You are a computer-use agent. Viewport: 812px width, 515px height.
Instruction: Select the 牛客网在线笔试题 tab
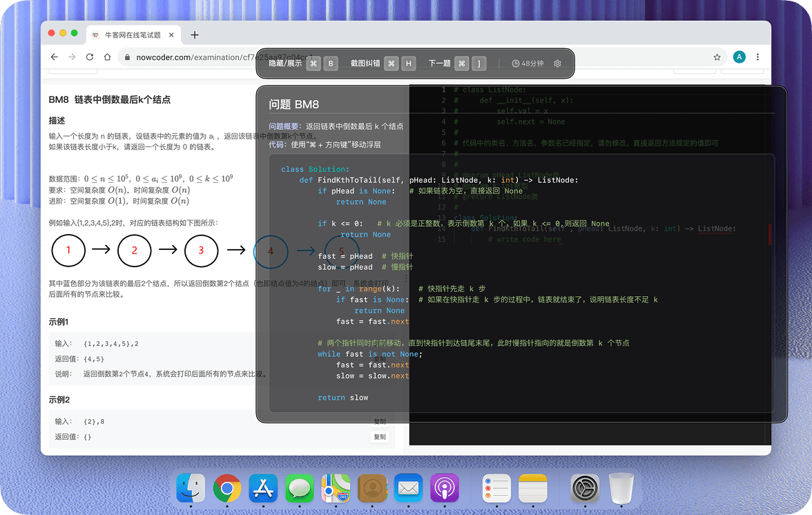pyautogui.click(x=131, y=35)
